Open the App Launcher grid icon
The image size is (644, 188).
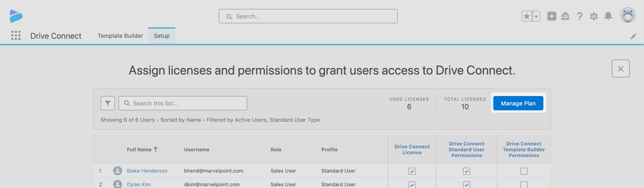[x=16, y=36]
